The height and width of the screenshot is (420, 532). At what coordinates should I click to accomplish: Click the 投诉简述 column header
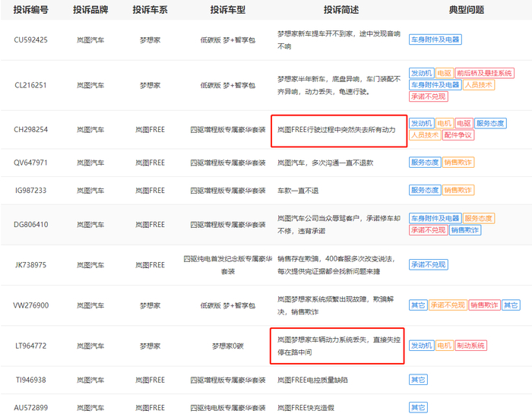341,10
